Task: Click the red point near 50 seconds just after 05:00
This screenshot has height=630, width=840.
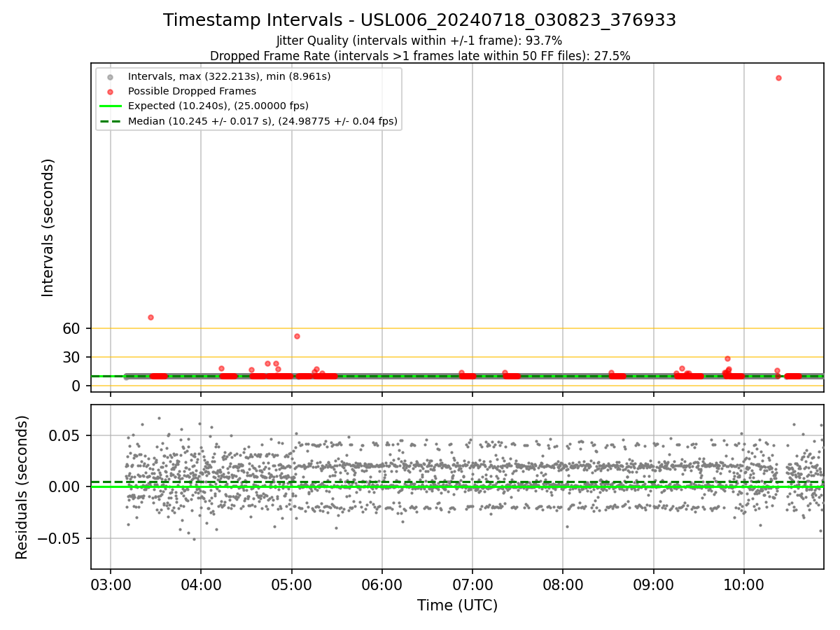Action: click(297, 336)
